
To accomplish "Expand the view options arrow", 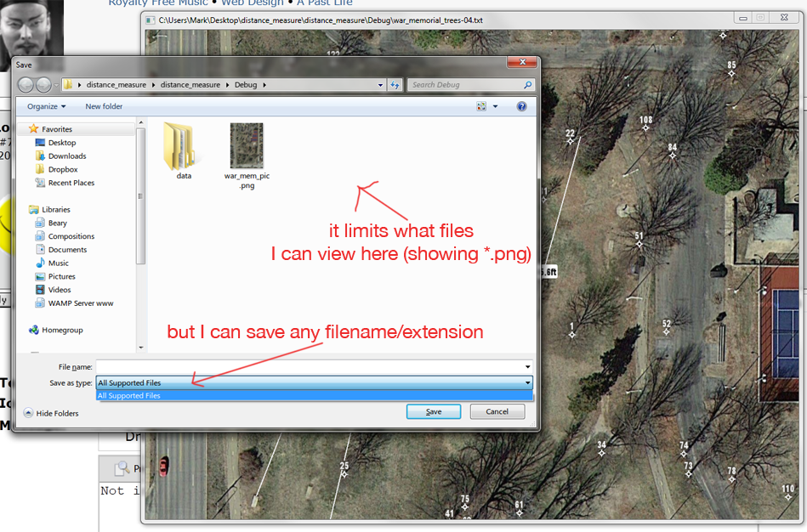I will coord(496,106).
